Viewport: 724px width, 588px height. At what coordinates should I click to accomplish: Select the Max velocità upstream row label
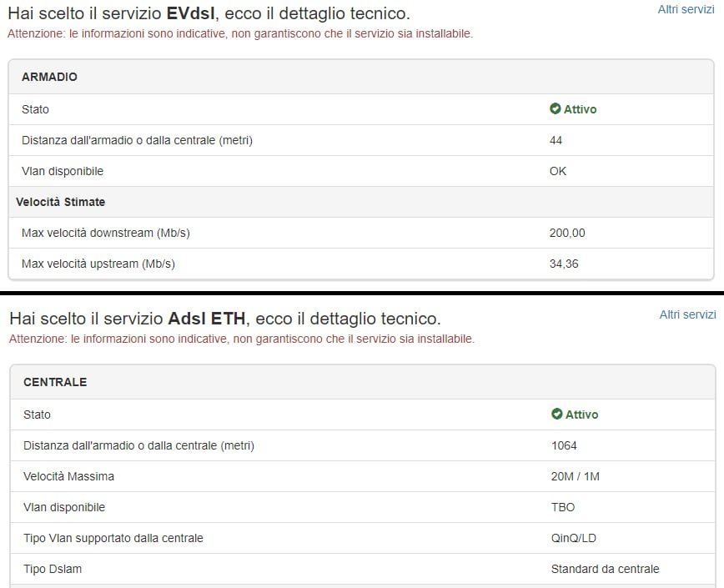pyautogui.click(x=98, y=264)
